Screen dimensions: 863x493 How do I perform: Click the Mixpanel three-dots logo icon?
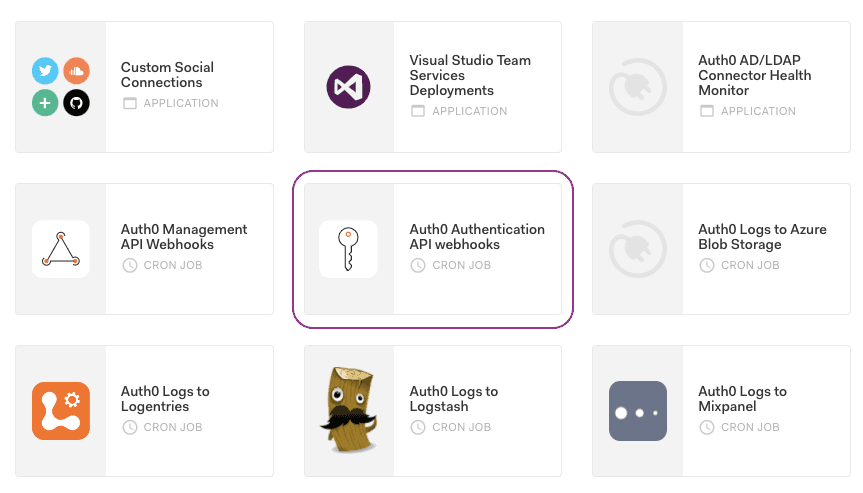(638, 411)
